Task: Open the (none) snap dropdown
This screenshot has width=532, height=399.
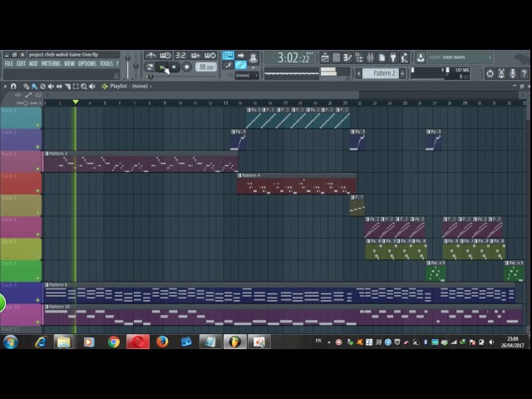Action: click(x=247, y=76)
